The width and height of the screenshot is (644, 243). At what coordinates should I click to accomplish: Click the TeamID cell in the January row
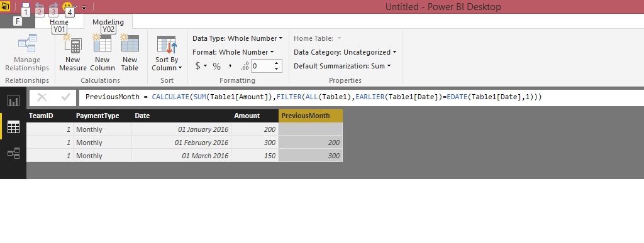tap(50, 129)
